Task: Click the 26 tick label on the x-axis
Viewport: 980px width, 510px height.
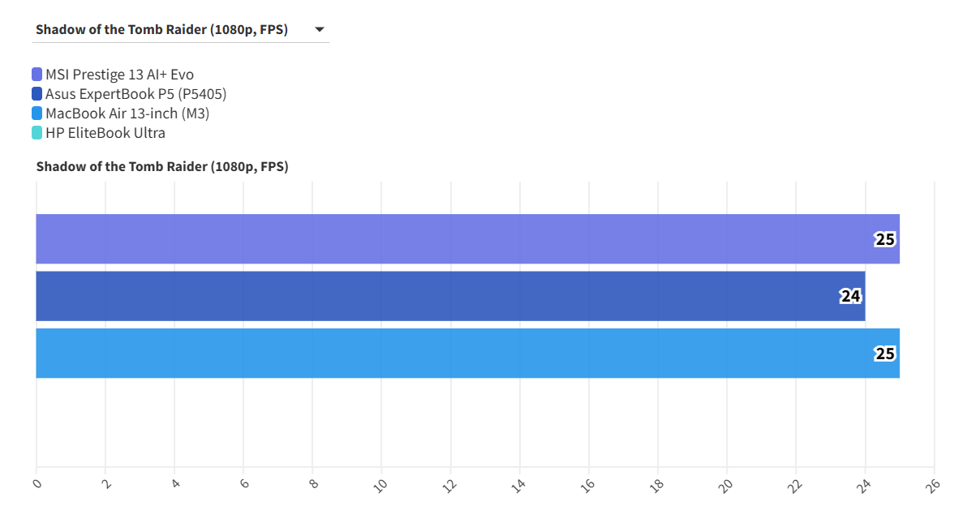Action: tap(934, 486)
